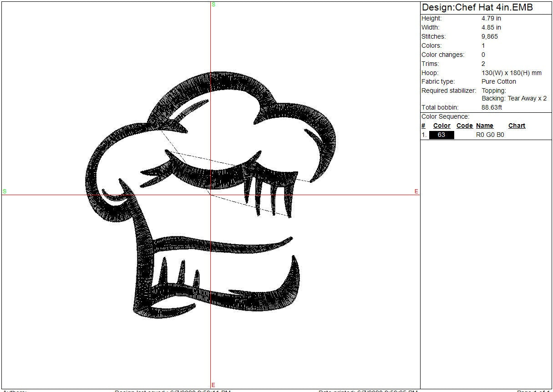Select the Design:Chef Hat 4in.EMB title
Viewport: 553px width, 392px height.
tap(477, 8)
